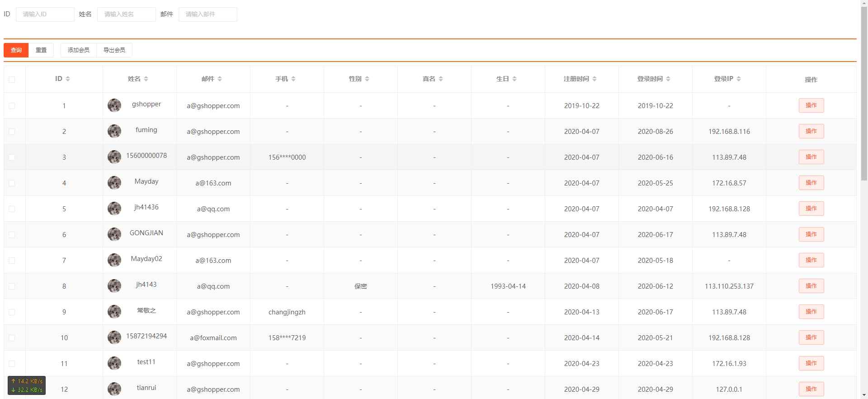Image resolution: width=868 pixels, height=399 pixels.
Task: Click avatar of user jh4143
Action: coord(114,286)
